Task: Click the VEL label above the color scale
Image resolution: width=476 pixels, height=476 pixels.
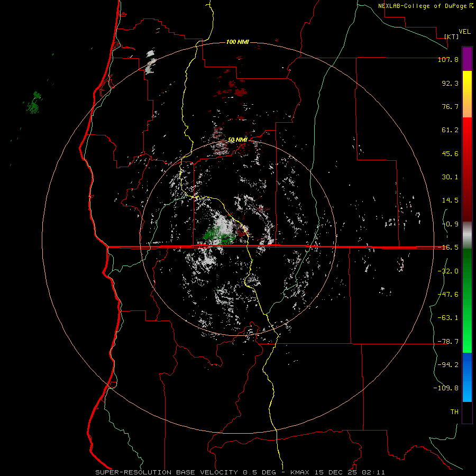Action: click(x=464, y=32)
